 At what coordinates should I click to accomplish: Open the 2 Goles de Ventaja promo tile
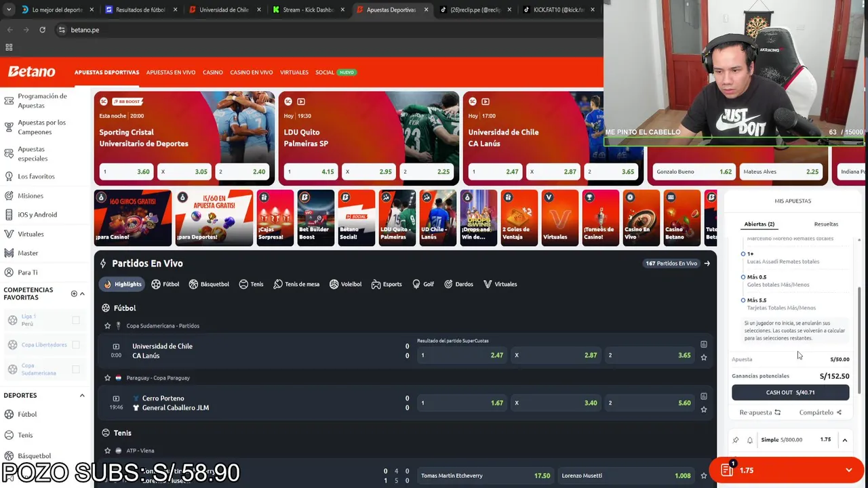pyautogui.click(x=519, y=218)
